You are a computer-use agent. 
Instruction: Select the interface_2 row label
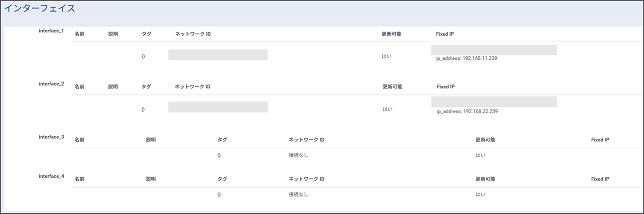(51, 84)
